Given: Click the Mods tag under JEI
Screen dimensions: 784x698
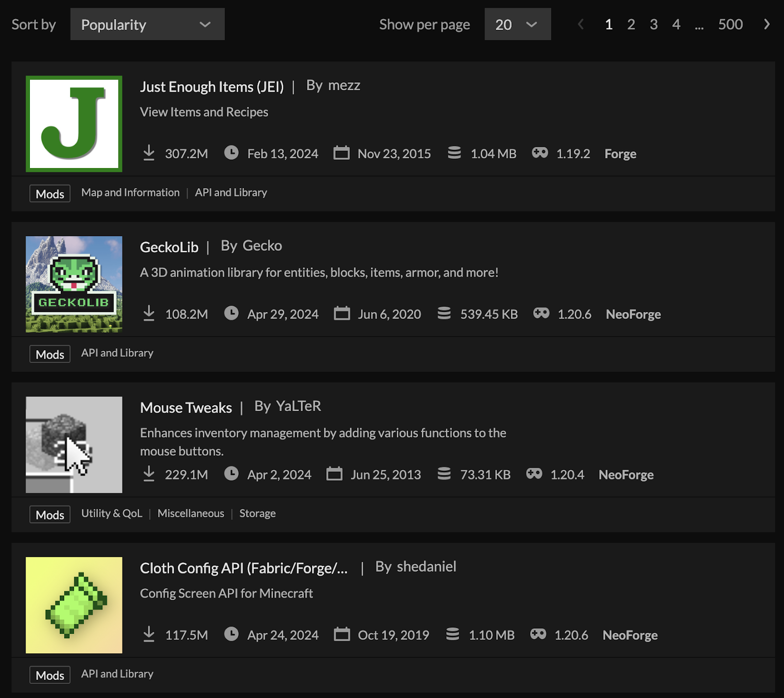Looking at the screenshot, I should 50,193.
